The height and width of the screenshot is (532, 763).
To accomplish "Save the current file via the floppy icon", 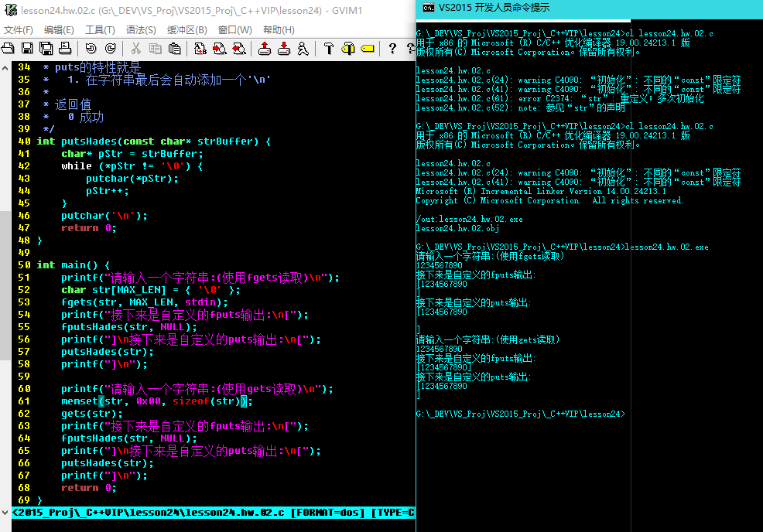I will (x=26, y=49).
